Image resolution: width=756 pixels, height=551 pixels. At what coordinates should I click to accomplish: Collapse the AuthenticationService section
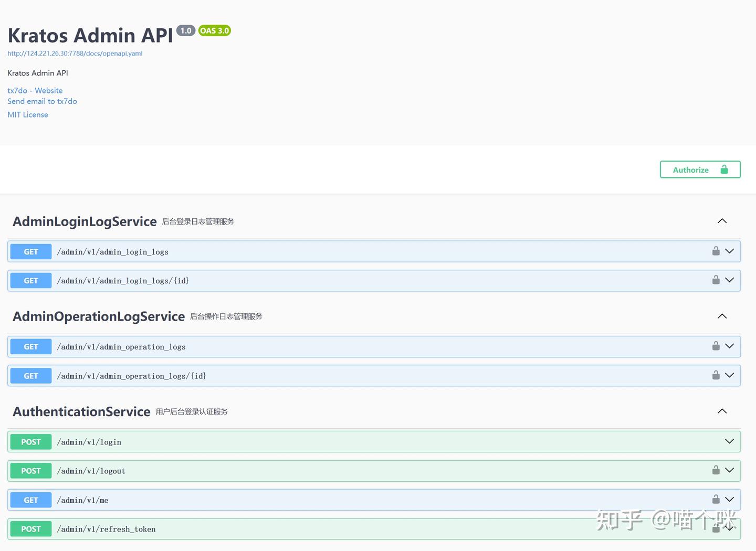tap(722, 411)
